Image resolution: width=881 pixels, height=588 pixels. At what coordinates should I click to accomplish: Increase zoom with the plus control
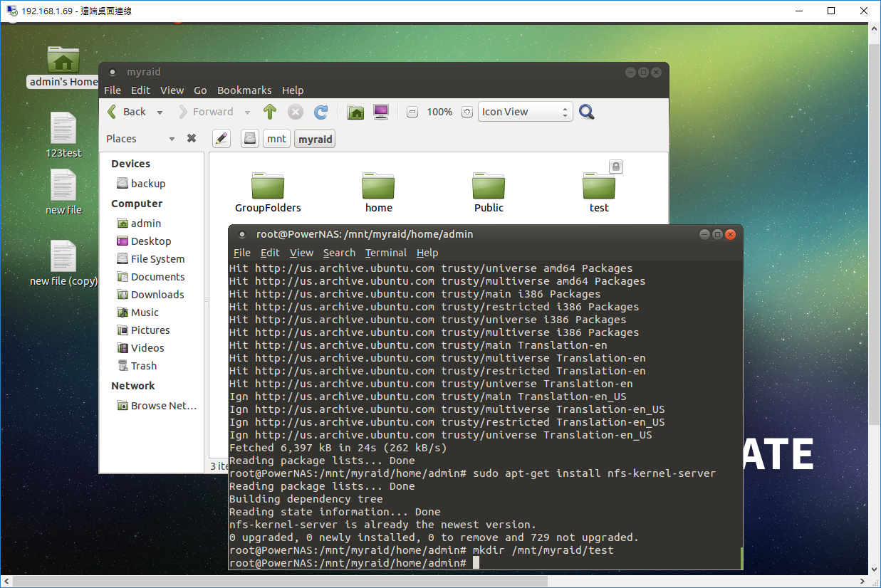[x=466, y=111]
